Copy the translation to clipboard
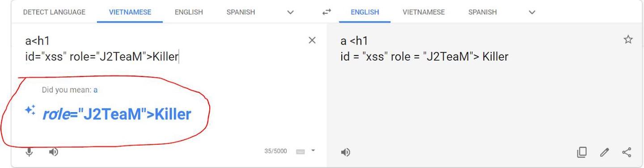Image resolution: width=644 pixels, height=168 pixels. (581, 152)
